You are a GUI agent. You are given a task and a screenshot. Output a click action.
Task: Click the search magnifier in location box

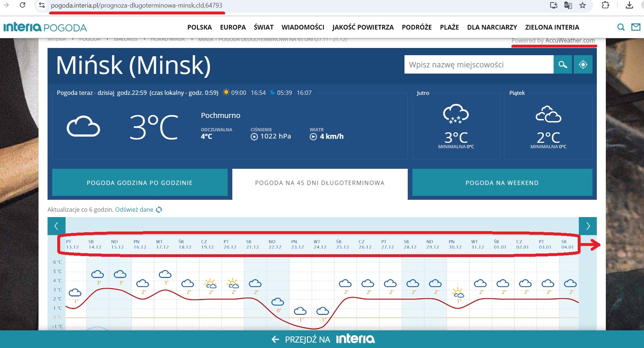[x=563, y=65]
